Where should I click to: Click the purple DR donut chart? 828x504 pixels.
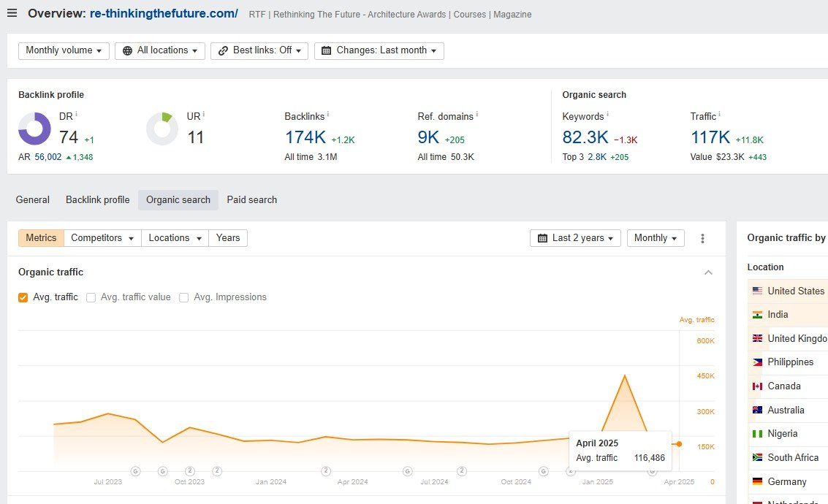(35, 129)
